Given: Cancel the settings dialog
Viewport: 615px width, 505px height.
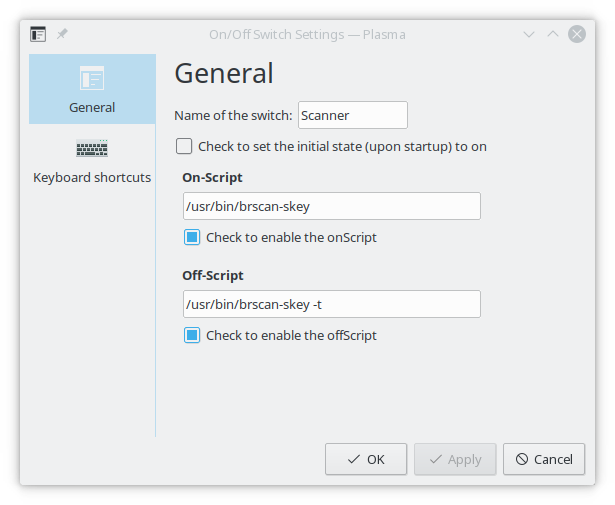Looking at the screenshot, I should click(x=544, y=459).
